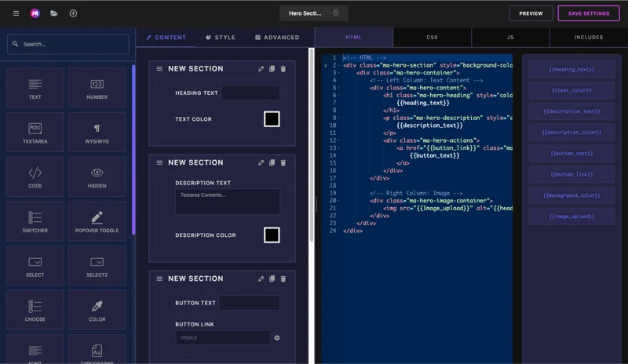Open the Button Link settings gear

[x=277, y=338]
